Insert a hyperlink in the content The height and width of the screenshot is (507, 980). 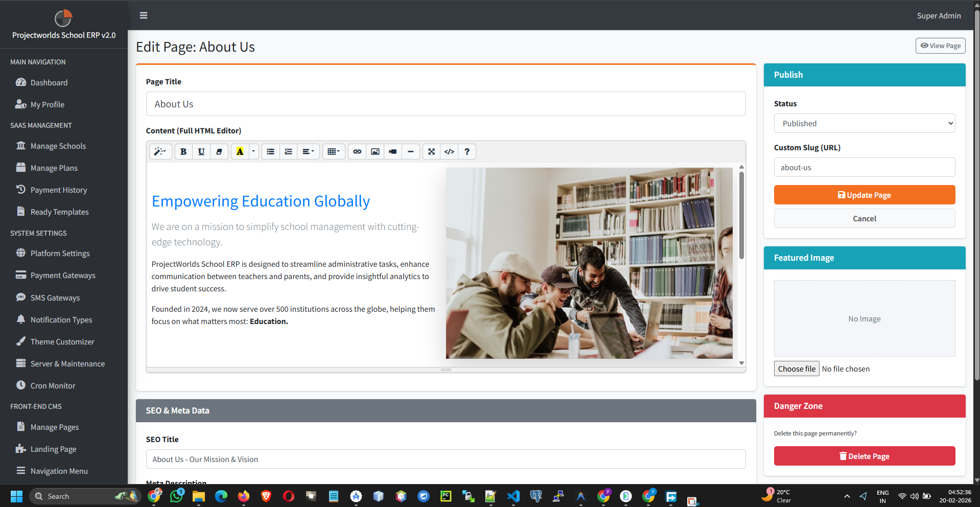[x=357, y=151]
